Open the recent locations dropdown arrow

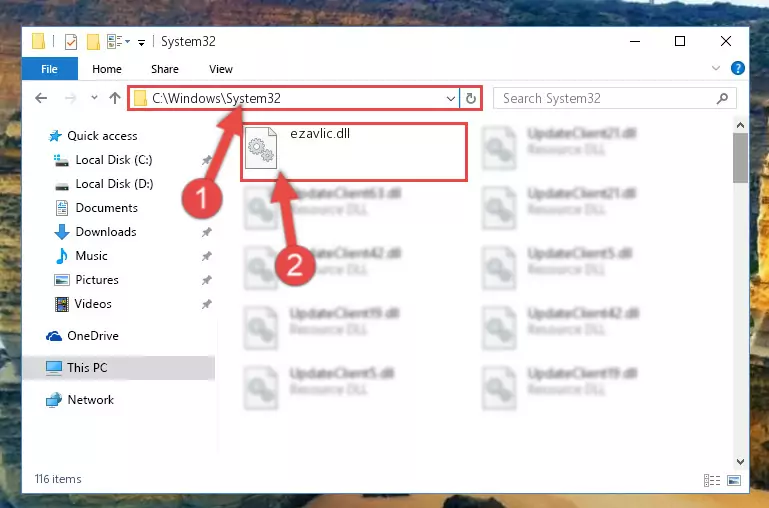tap(94, 98)
